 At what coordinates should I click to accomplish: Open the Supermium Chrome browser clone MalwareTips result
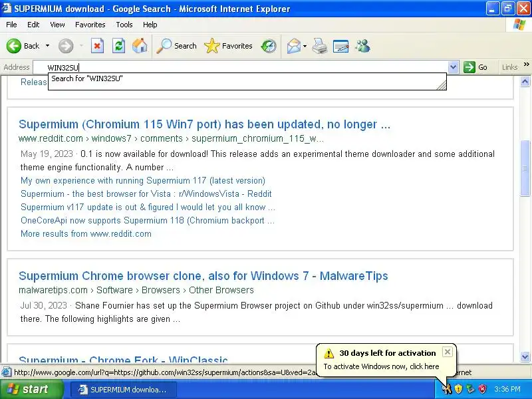point(203,276)
